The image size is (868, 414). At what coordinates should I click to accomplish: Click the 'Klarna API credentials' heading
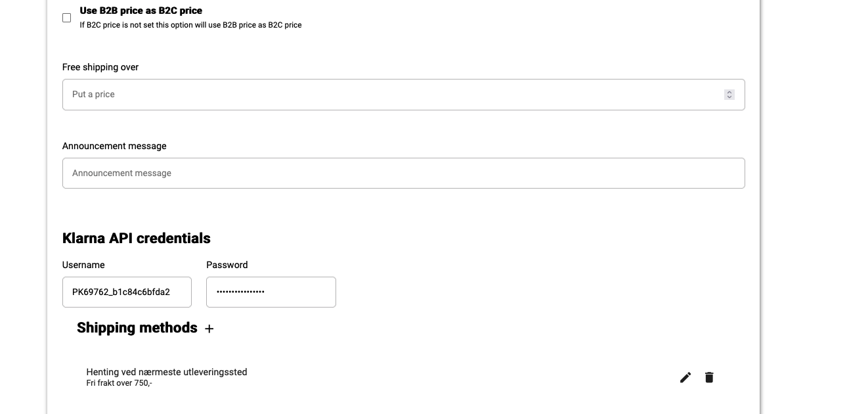coord(136,238)
